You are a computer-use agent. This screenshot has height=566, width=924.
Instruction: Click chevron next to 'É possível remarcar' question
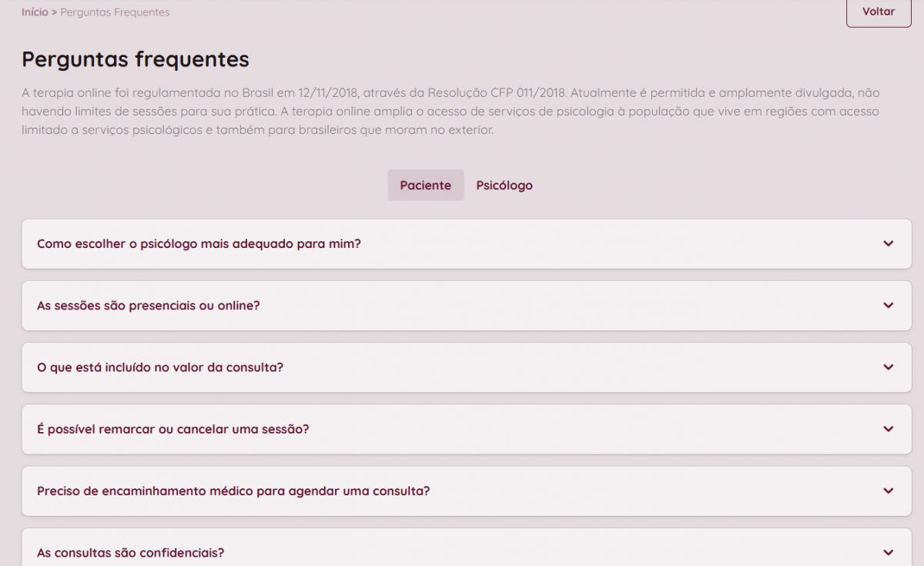[888, 429]
